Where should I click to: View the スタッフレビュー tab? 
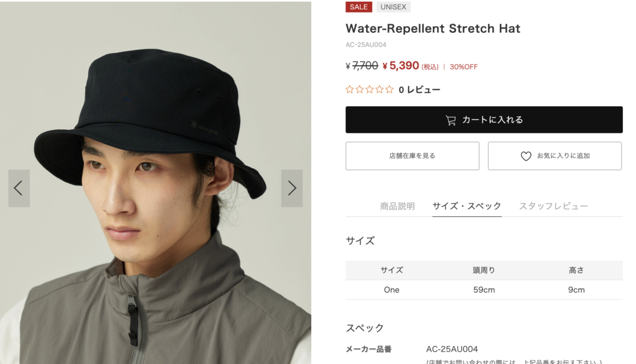pyautogui.click(x=553, y=206)
